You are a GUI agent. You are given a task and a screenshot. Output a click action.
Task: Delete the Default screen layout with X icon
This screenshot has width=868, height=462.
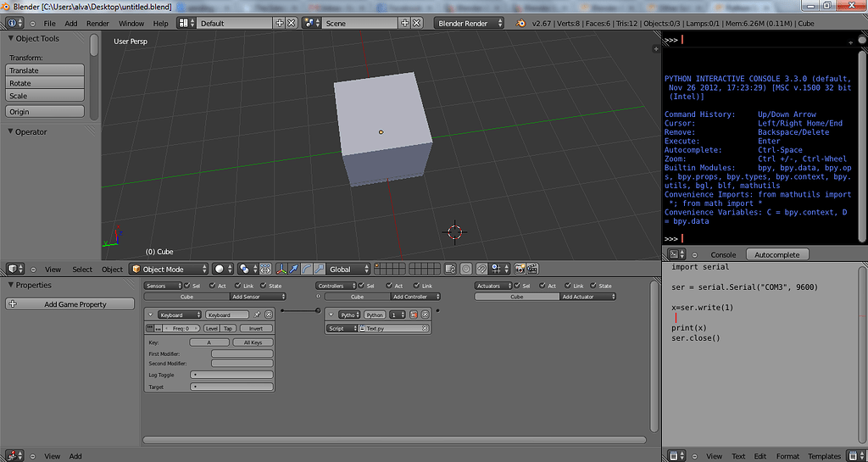[292, 23]
